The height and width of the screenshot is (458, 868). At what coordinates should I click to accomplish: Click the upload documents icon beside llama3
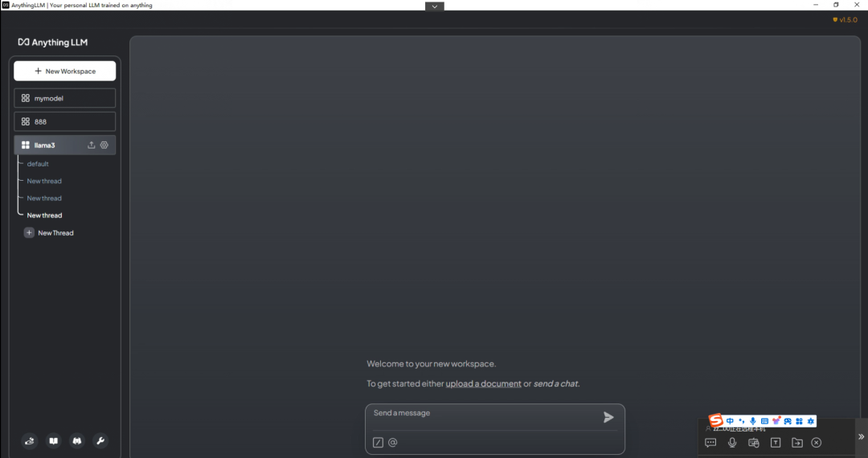click(92, 145)
